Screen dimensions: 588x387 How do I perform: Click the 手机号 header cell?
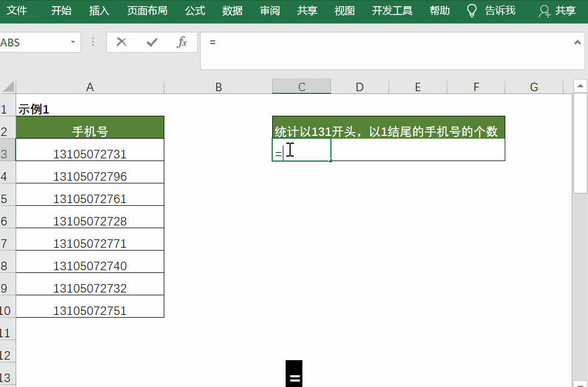90,128
